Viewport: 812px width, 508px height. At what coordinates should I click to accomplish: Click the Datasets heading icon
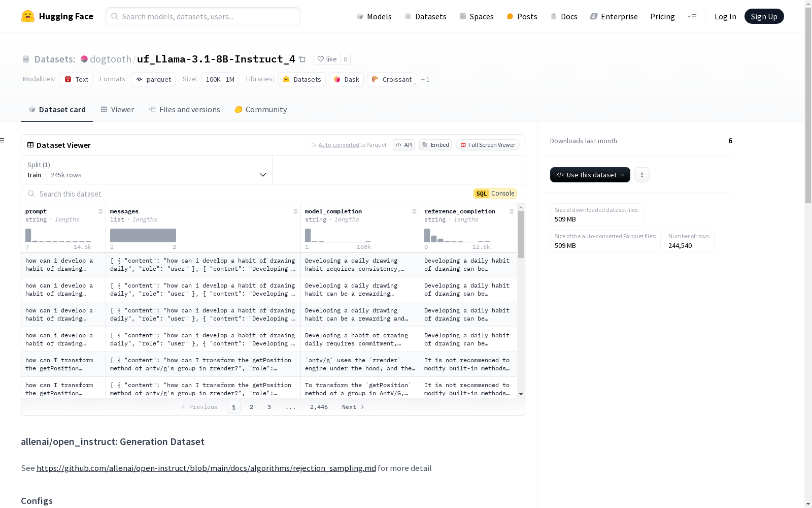pyautogui.click(x=26, y=59)
